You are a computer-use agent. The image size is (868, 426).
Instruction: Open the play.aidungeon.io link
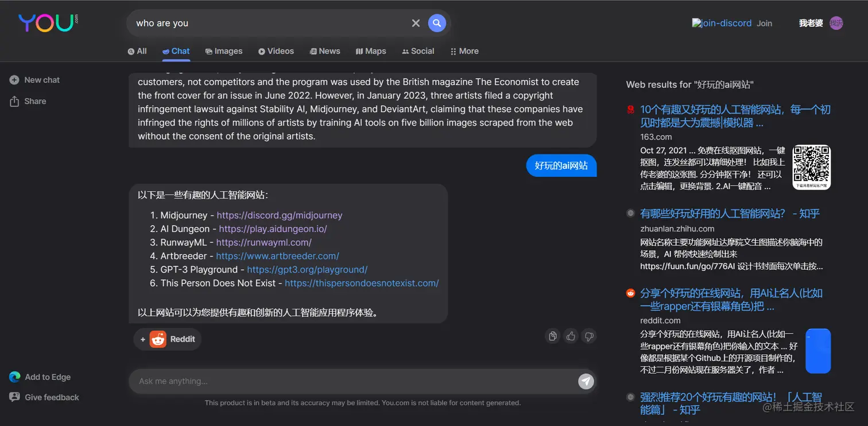[x=273, y=229]
